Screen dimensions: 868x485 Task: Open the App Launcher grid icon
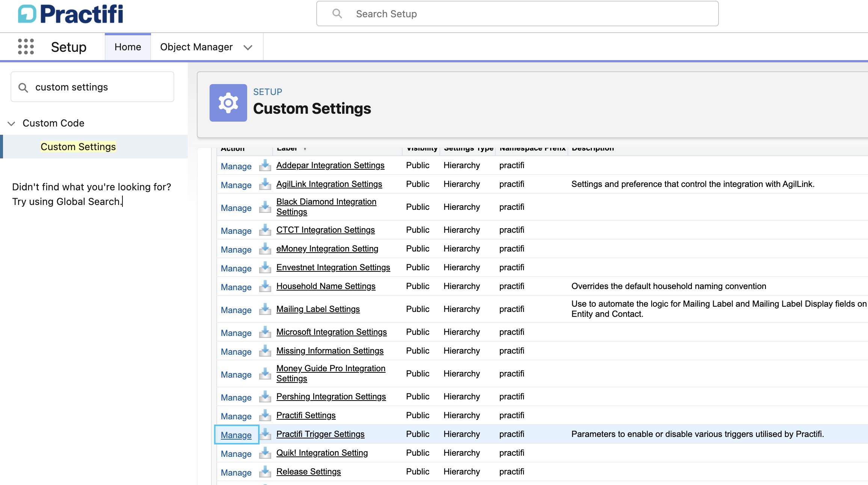coord(26,47)
